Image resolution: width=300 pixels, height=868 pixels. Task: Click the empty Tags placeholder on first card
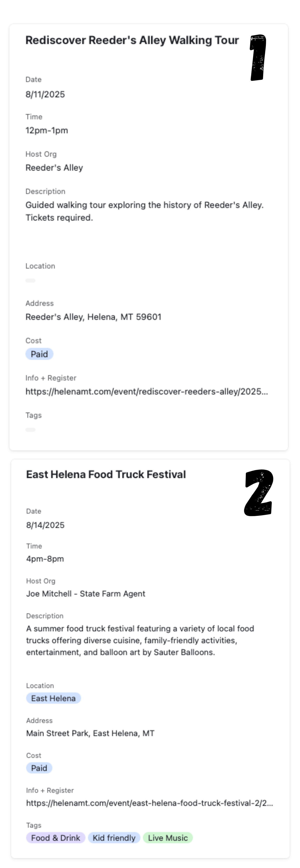[x=30, y=430]
